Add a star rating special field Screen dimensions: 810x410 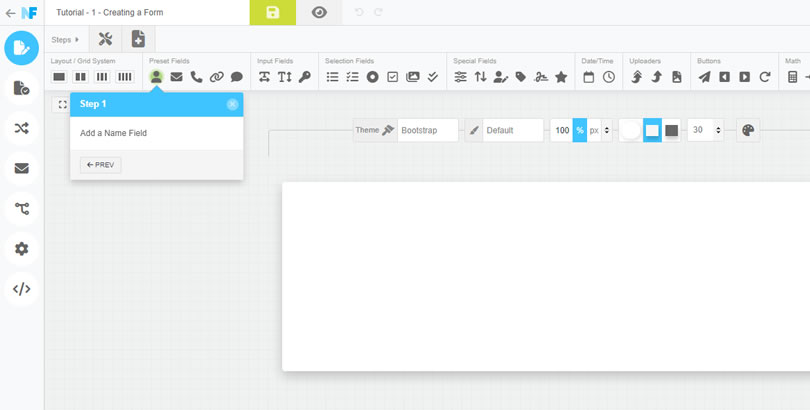tap(561, 77)
